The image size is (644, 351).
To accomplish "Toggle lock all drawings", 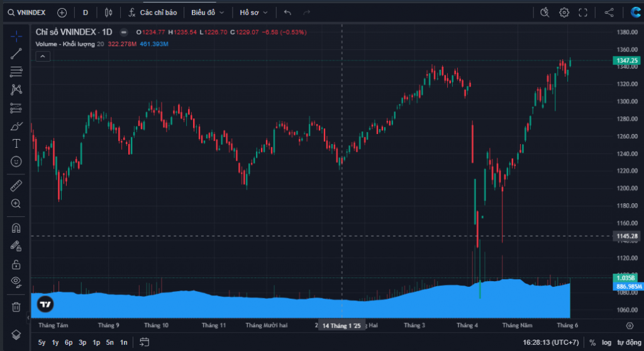I will coord(16,264).
